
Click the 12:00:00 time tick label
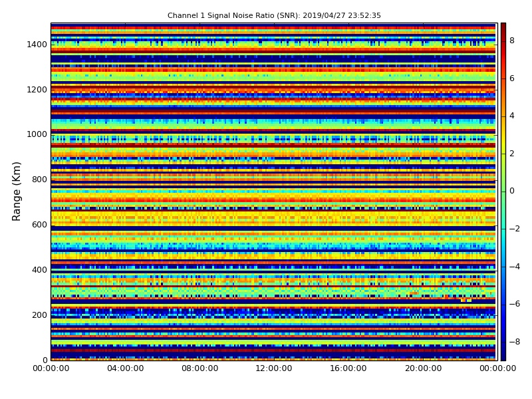click(x=274, y=368)
